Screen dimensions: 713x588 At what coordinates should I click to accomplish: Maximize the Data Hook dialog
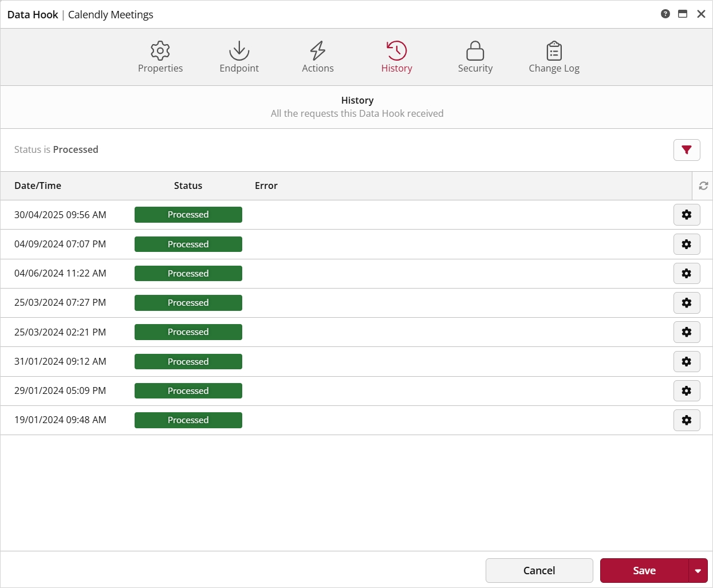[x=683, y=14]
